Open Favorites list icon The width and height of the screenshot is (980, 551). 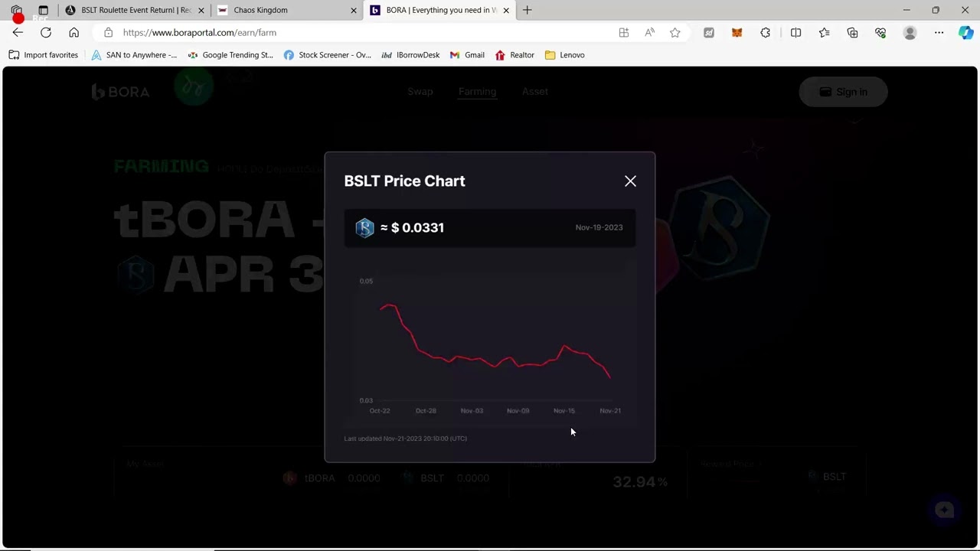824,32
